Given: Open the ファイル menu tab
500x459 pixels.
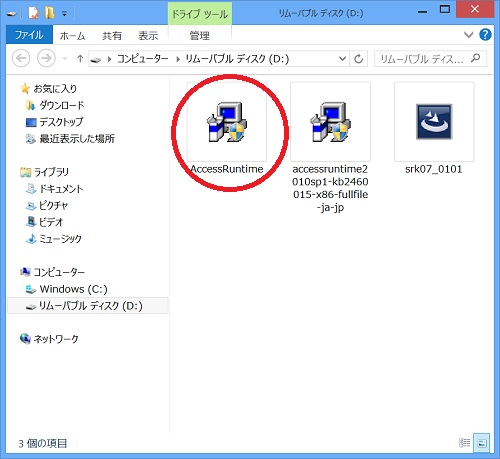Looking at the screenshot, I should point(29,35).
